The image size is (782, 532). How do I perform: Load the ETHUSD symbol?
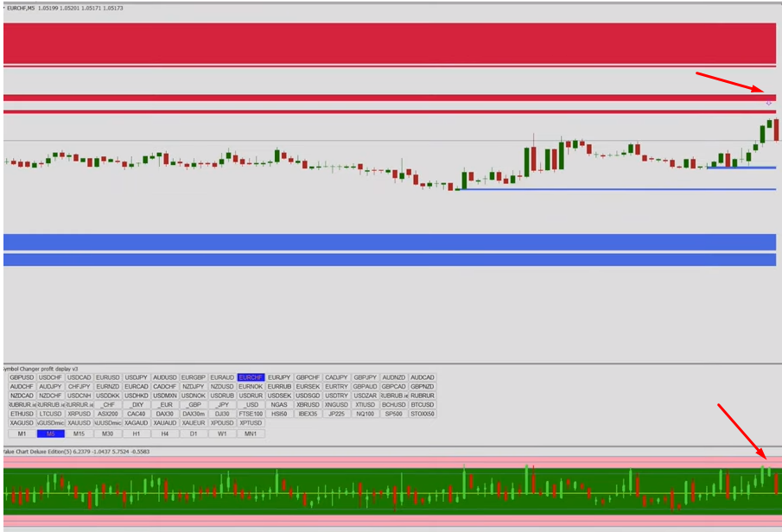tap(22, 414)
